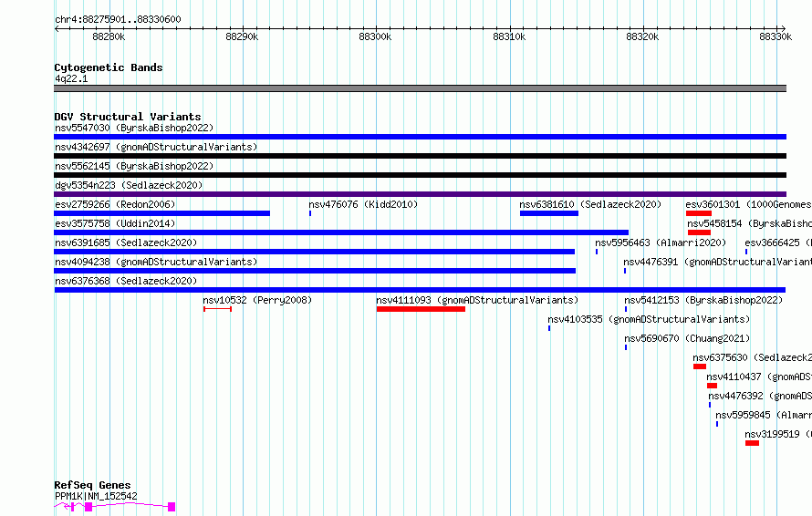The height and width of the screenshot is (516, 812).
Task: Click the magenta PPM1K gene model
Action: click(114, 506)
